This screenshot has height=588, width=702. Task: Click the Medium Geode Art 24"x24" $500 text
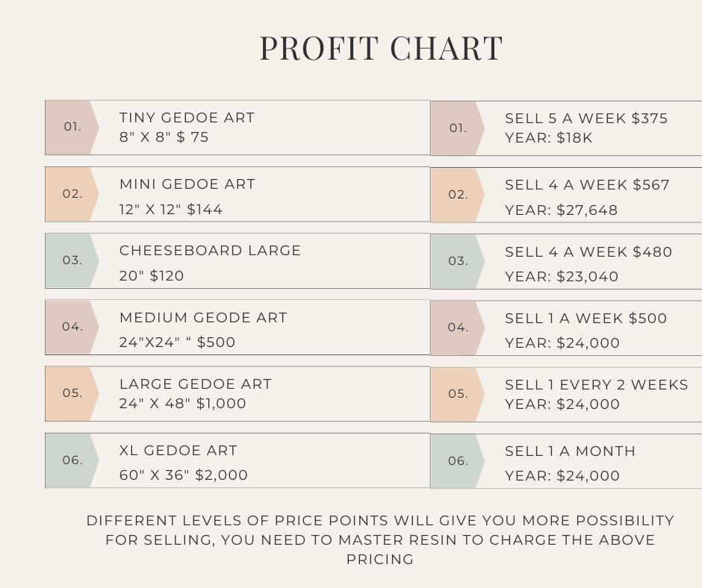tap(203, 330)
